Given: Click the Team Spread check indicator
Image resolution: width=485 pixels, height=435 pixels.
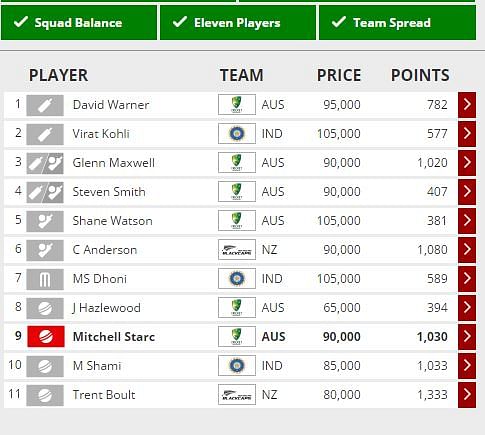Looking at the screenshot, I should [x=397, y=23].
